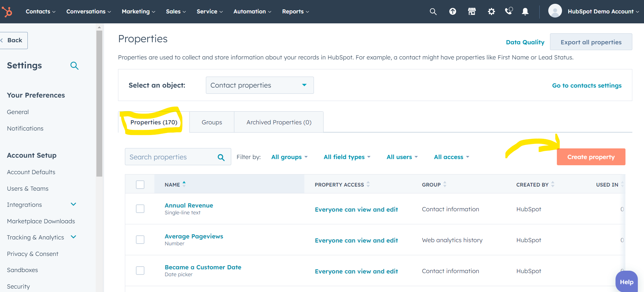Open Sandboxes settings
Image resolution: width=644 pixels, height=292 pixels.
click(x=22, y=270)
